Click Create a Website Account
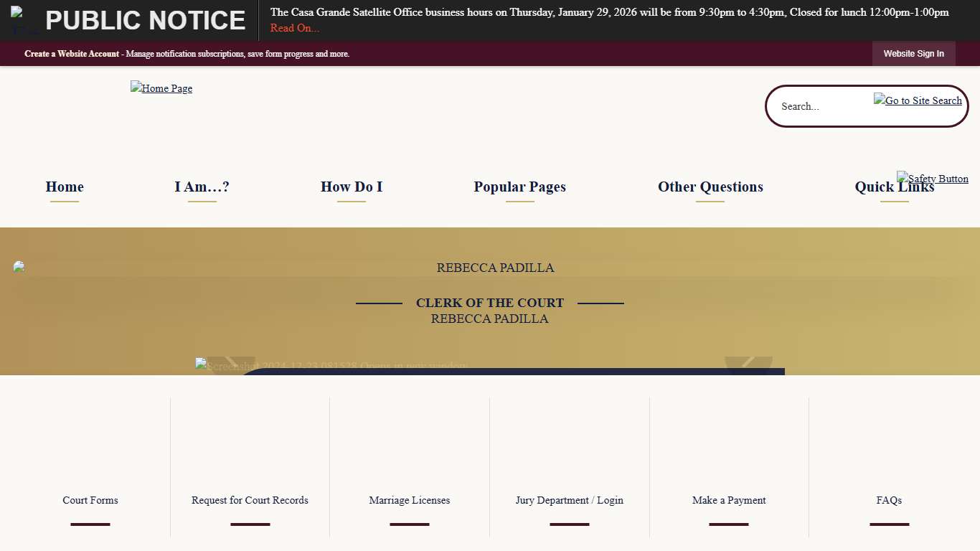Image resolution: width=980 pixels, height=551 pixels. coord(71,53)
